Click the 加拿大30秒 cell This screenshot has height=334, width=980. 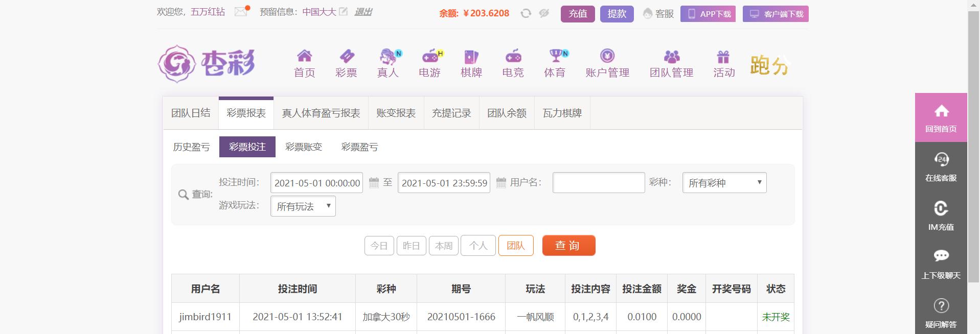(386, 317)
